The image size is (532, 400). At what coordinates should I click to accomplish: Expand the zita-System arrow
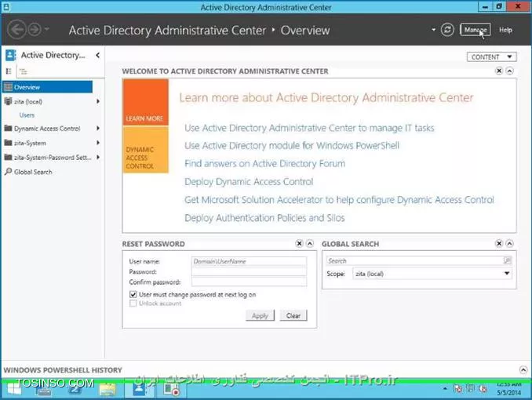[98, 143]
